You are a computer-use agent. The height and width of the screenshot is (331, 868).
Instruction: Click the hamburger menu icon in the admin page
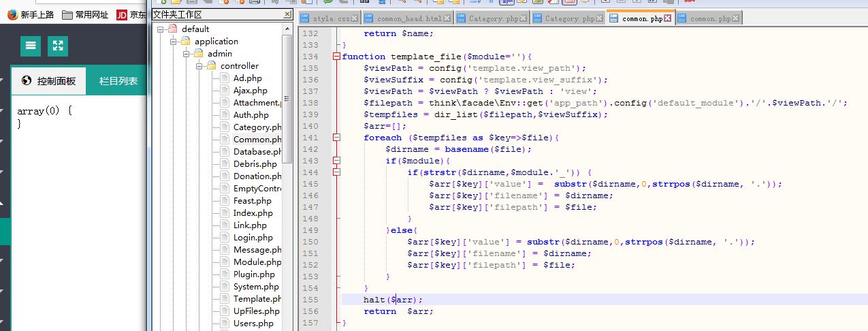point(30,46)
